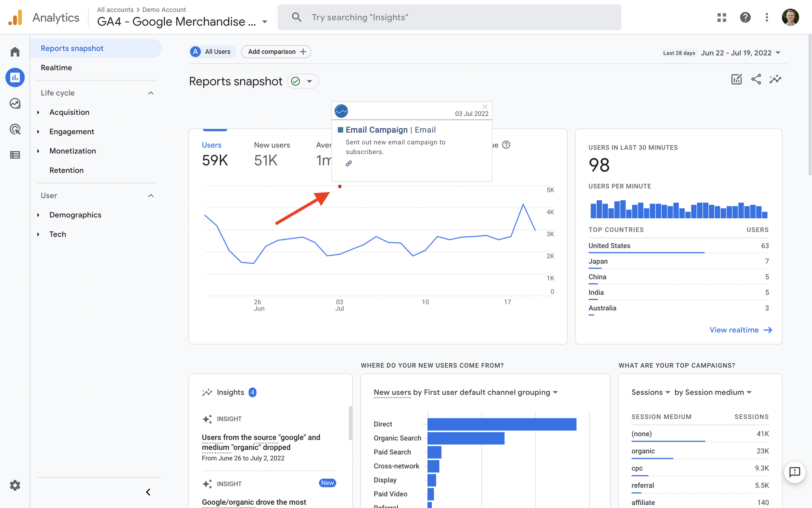Open Admin settings via the gear icon
Viewport: 812px width, 508px height.
pyautogui.click(x=15, y=485)
